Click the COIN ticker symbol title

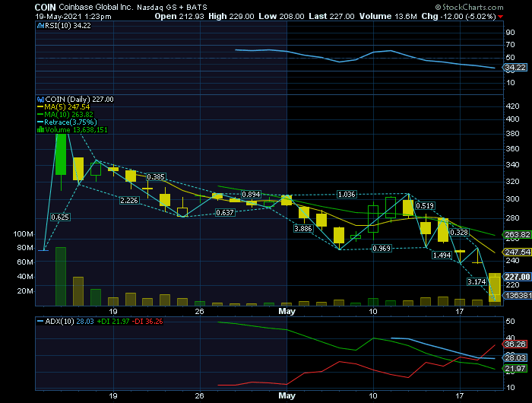pyautogui.click(x=45, y=7)
